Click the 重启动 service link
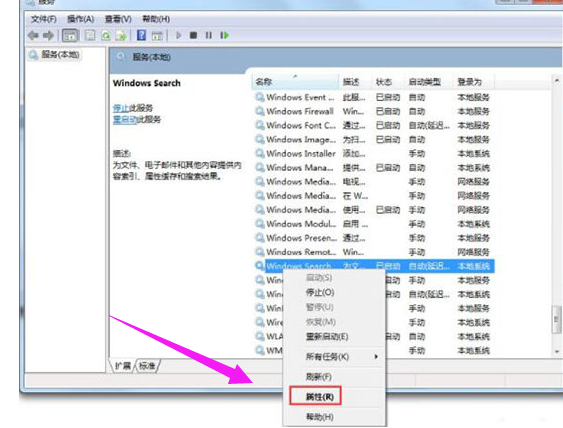This screenshot has height=428, width=563. [125, 119]
